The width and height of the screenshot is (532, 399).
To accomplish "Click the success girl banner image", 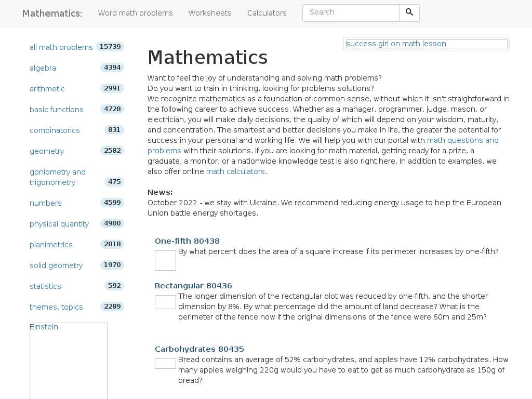I will [x=426, y=44].
